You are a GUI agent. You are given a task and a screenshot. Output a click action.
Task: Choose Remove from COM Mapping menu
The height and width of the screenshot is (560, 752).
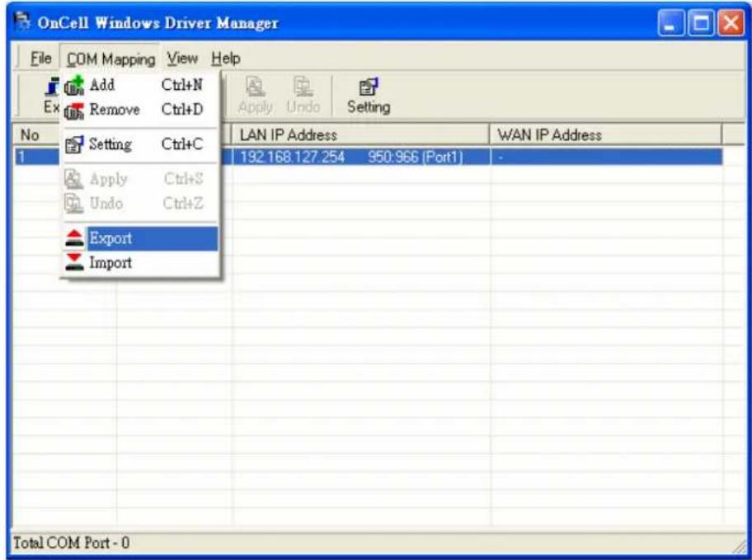[140, 110]
